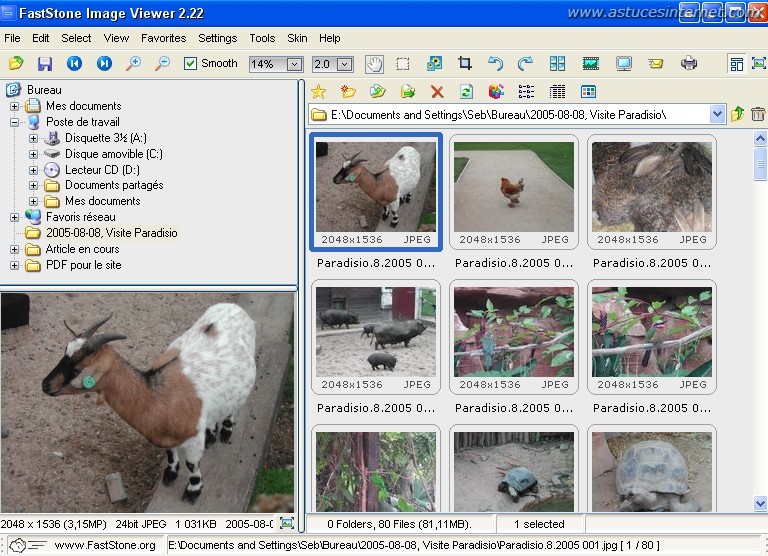Select the black pigs thumbnail
This screenshot has width=768, height=556.
coord(376,337)
